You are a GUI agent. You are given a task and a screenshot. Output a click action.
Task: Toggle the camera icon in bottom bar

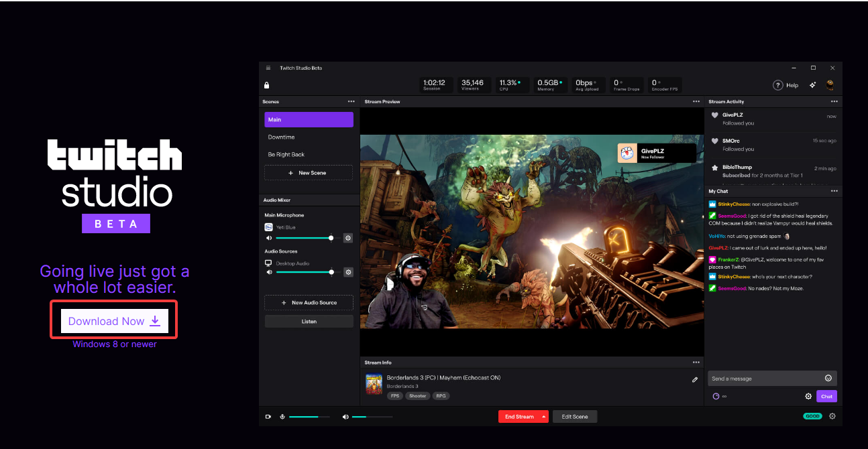coord(268,417)
